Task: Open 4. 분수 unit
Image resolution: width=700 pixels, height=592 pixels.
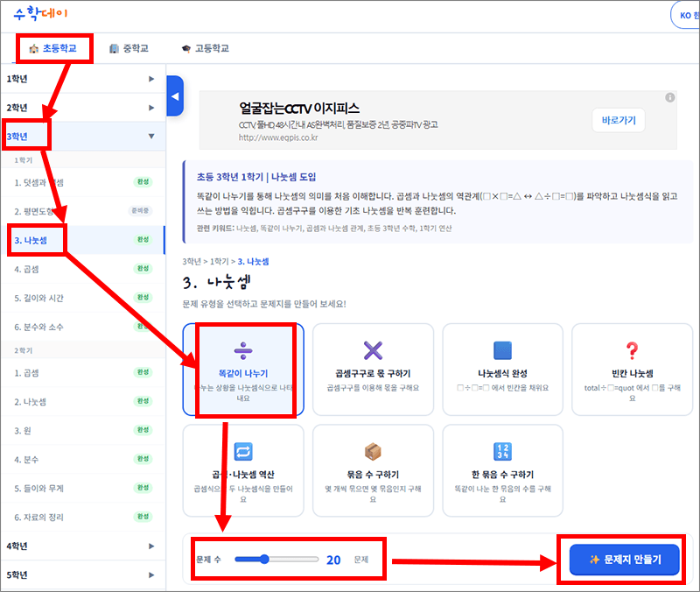Action: tap(83, 459)
